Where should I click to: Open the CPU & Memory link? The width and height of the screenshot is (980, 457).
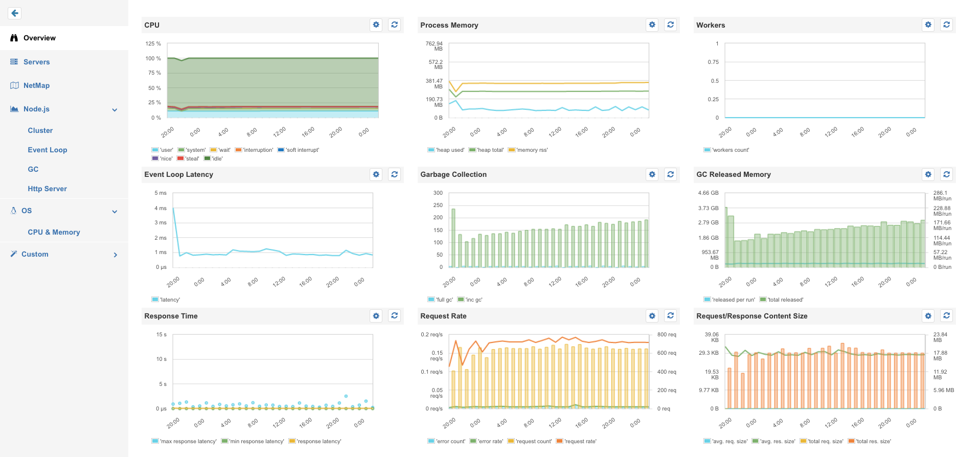click(x=54, y=232)
